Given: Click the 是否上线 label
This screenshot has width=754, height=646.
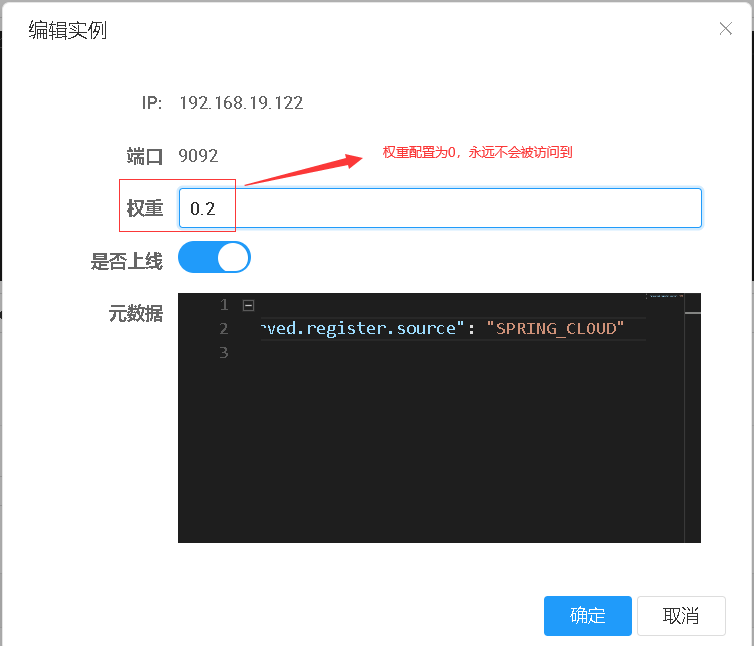Looking at the screenshot, I should (127, 261).
